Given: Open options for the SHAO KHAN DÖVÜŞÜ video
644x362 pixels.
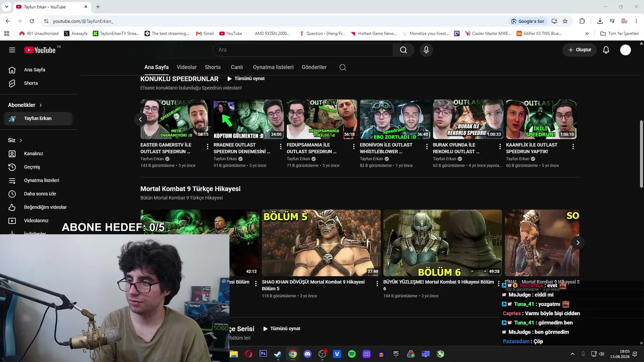Looking at the screenshot, I should (x=377, y=284).
